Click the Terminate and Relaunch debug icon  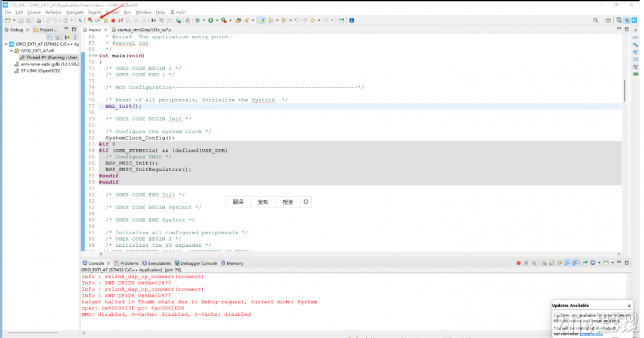click(x=90, y=20)
